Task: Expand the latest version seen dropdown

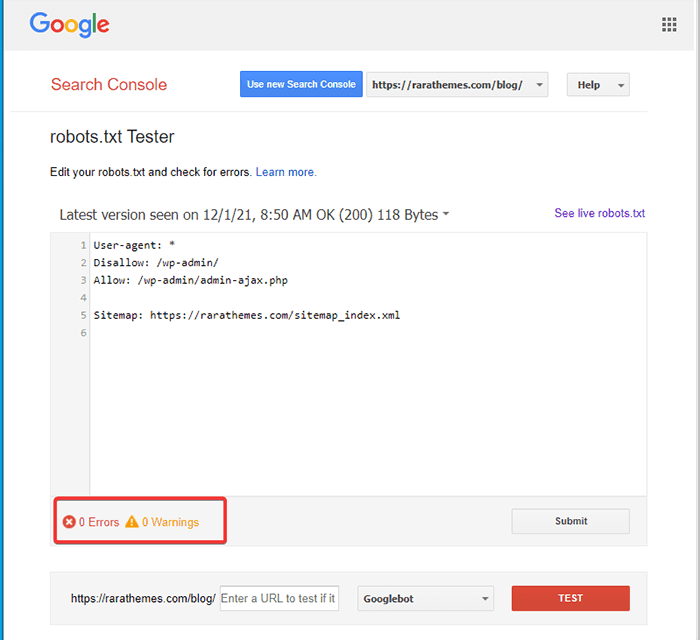Action: pyautogui.click(x=446, y=215)
